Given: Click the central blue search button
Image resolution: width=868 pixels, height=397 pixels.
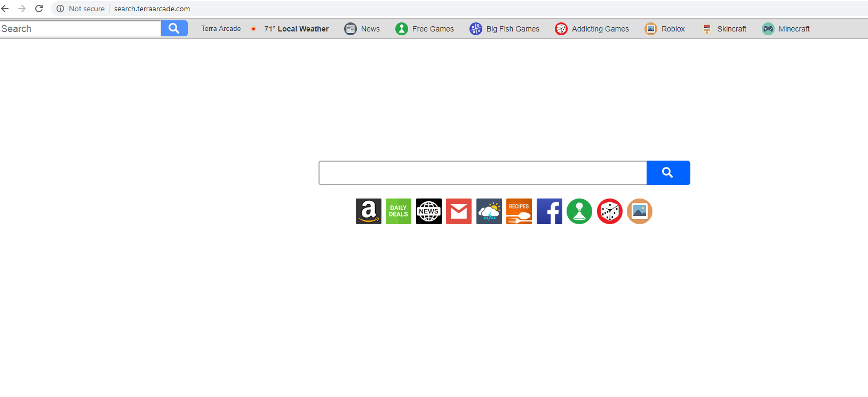Looking at the screenshot, I should click(668, 173).
